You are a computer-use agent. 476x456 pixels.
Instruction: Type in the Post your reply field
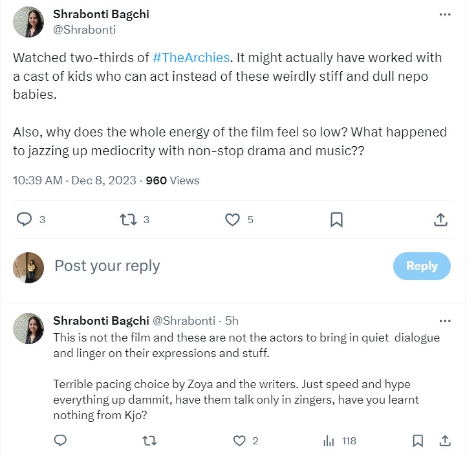click(x=194, y=266)
